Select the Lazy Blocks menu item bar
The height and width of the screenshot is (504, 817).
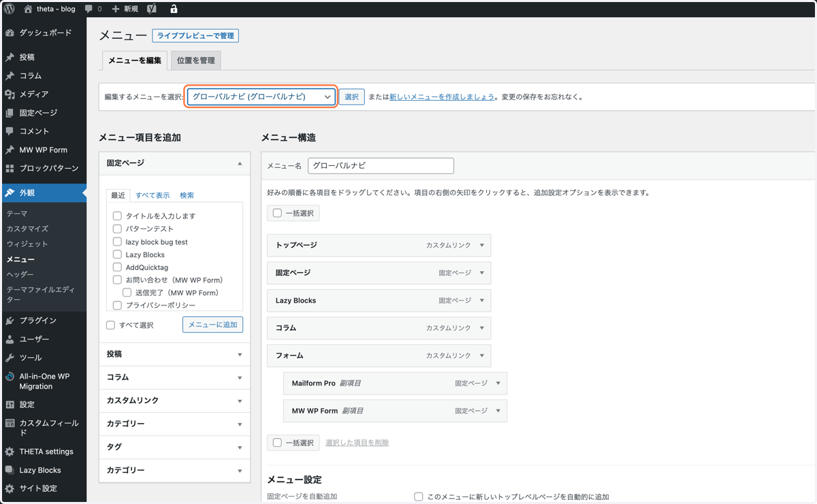379,301
